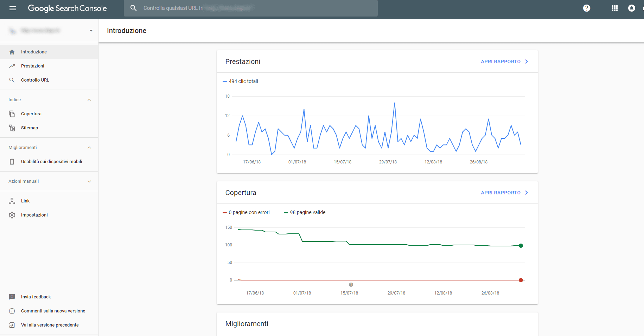
Task: Click the Sitemap icon in sidebar
Action: point(12,128)
